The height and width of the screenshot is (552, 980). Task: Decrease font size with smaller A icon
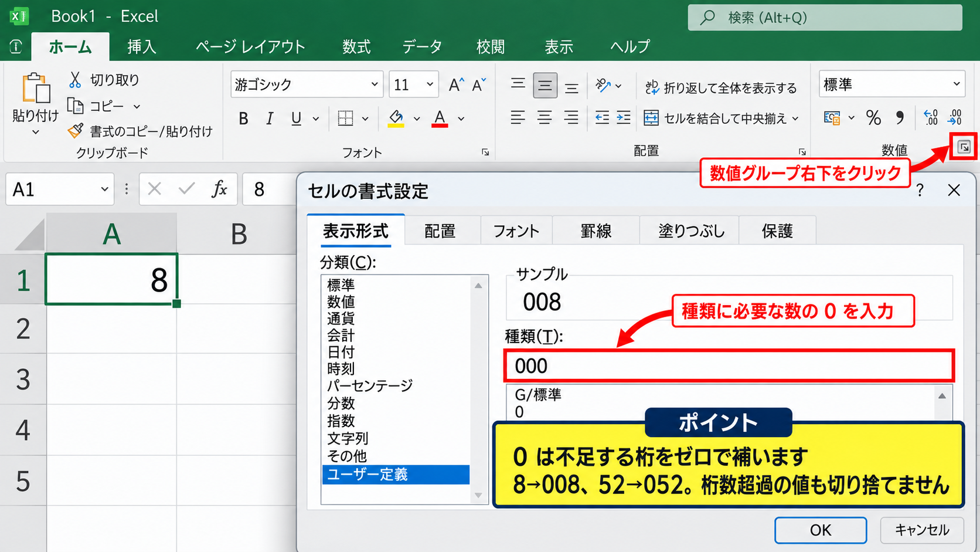point(479,85)
